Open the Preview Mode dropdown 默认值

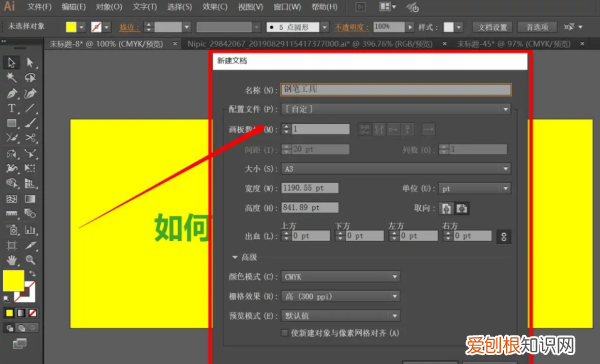(341, 316)
